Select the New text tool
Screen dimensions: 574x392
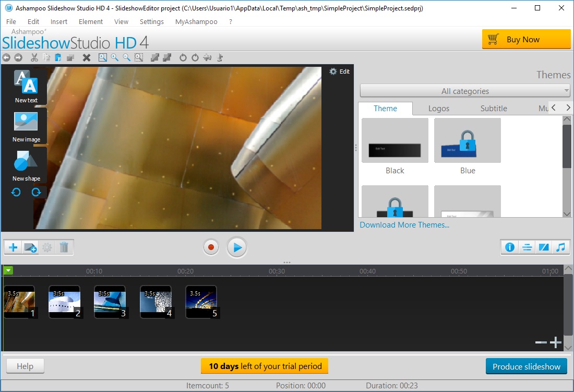pos(26,86)
